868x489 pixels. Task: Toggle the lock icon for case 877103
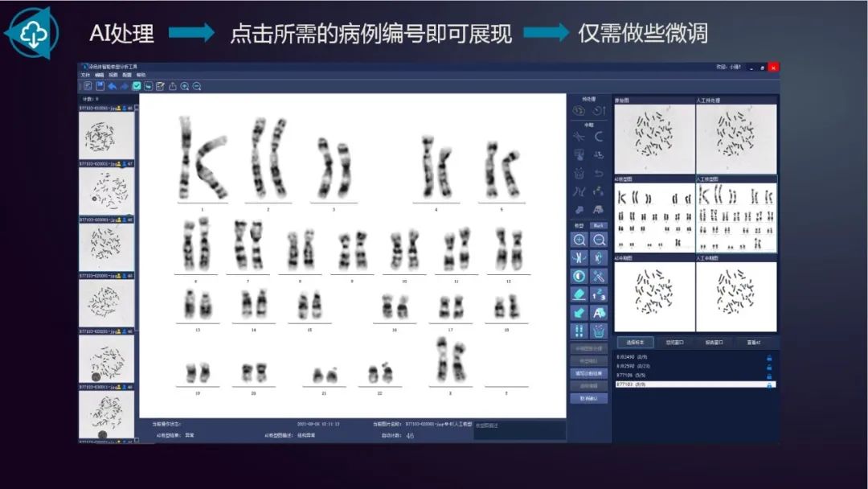[x=769, y=385]
